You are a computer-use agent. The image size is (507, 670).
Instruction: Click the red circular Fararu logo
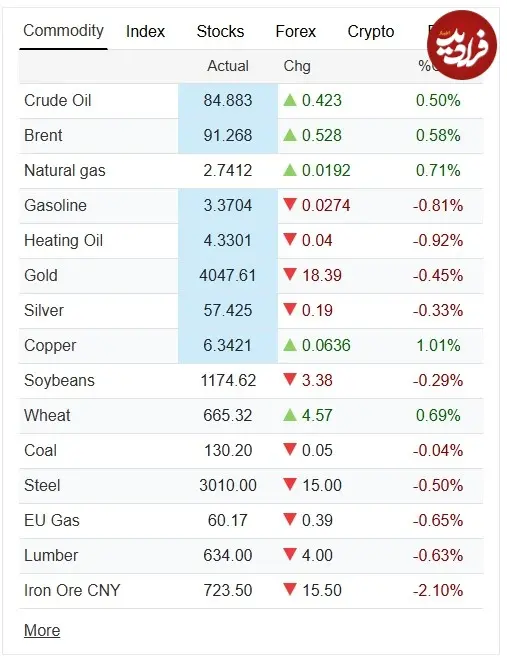pyautogui.click(x=462, y=45)
